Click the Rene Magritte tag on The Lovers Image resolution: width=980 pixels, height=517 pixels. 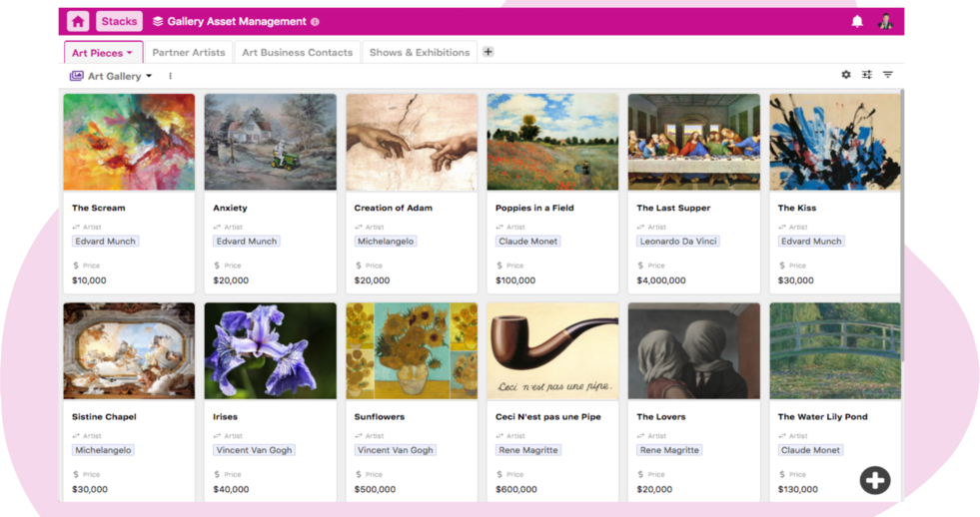tap(669, 450)
